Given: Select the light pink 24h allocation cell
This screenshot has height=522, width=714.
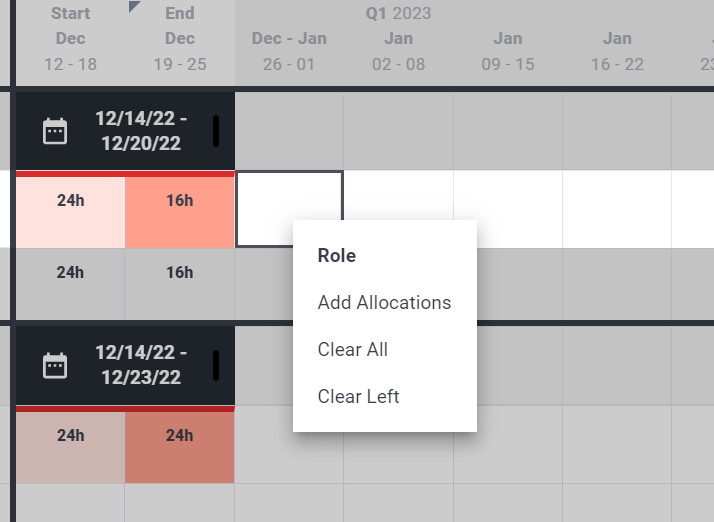Looking at the screenshot, I should [71, 212].
